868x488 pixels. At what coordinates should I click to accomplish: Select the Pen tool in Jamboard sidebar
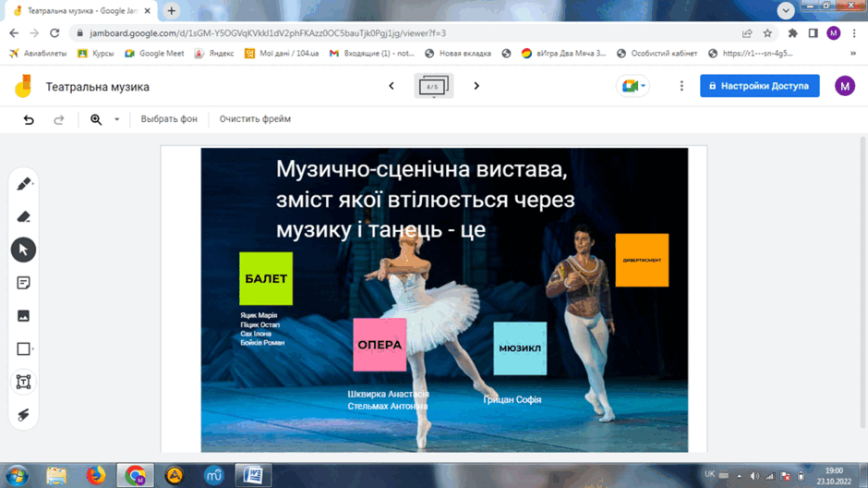click(x=23, y=184)
